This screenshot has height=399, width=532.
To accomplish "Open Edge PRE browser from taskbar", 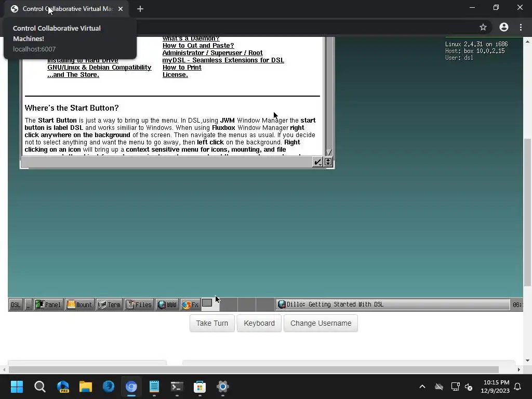I will pos(63,387).
